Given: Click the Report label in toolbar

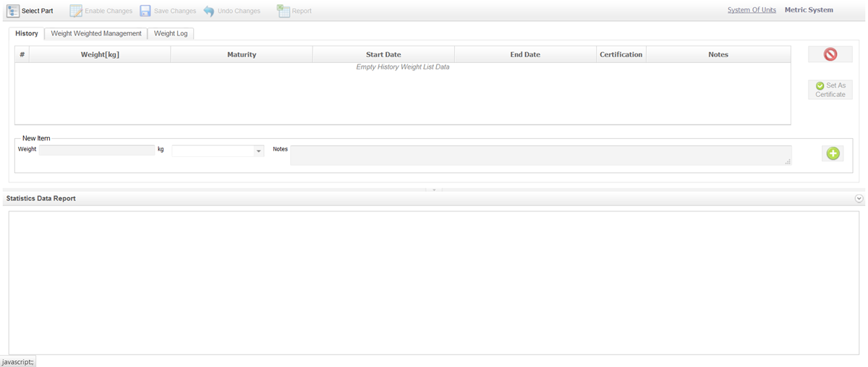Looking at the screenshot, I should [x=302, y=11].
